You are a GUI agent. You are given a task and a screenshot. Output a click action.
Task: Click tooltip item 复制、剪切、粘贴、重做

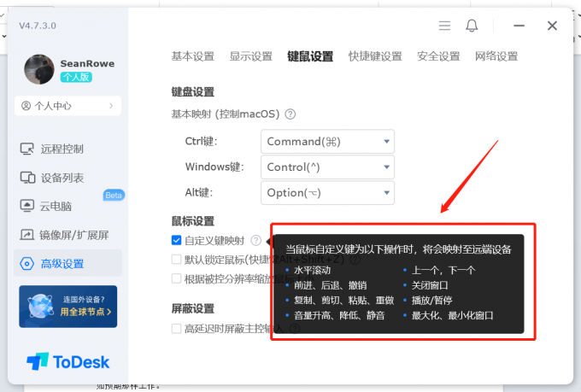[343, 300]
